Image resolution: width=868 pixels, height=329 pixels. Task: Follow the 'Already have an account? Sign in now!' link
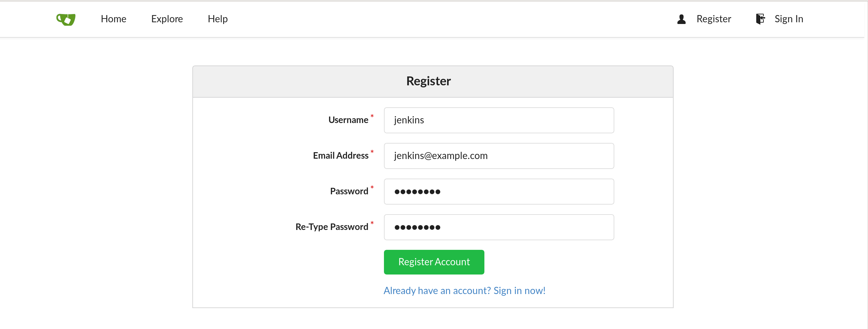pos(465,291)
